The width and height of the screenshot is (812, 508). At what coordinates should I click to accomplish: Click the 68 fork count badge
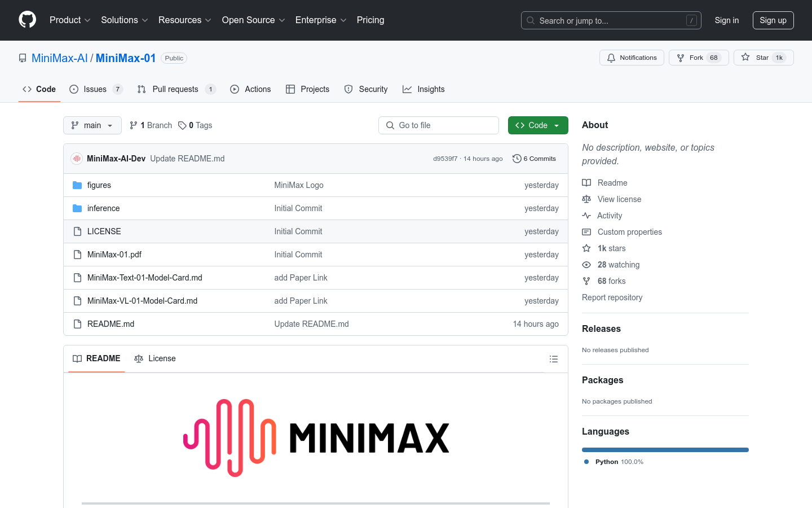coord(714,58)
